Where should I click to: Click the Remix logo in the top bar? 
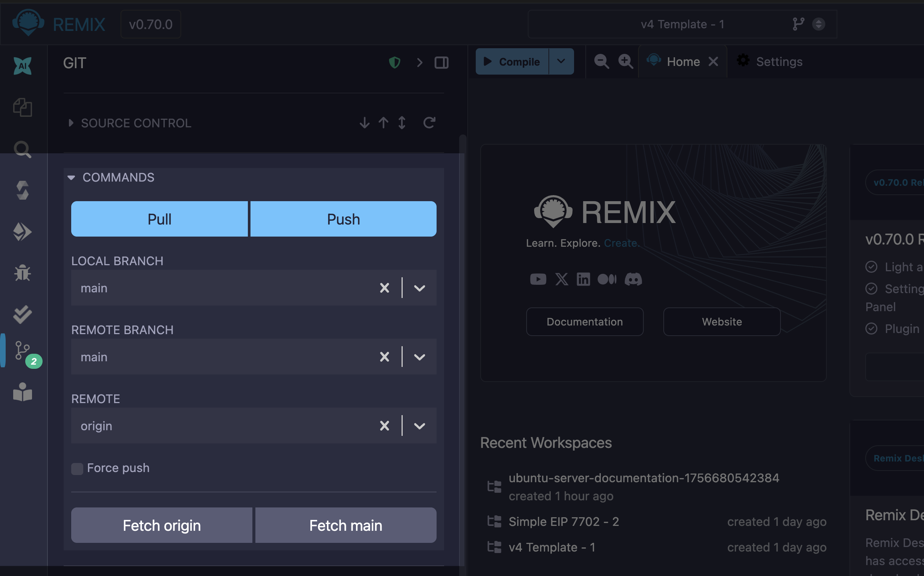(28, 23)
